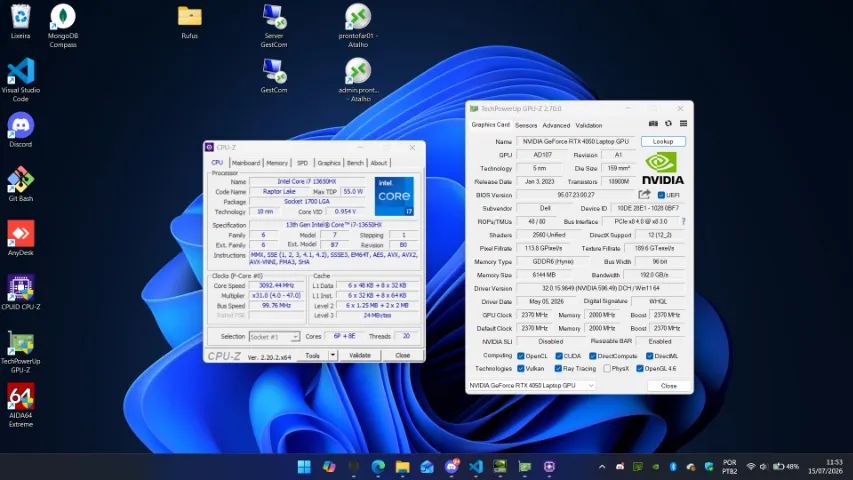Show hidden system tray icons
The image size is (853, 480).
click(x=602, y=466)
